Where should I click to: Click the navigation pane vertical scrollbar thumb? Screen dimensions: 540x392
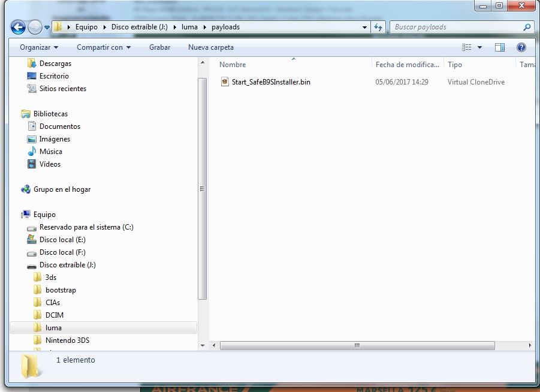coord(203,189)
